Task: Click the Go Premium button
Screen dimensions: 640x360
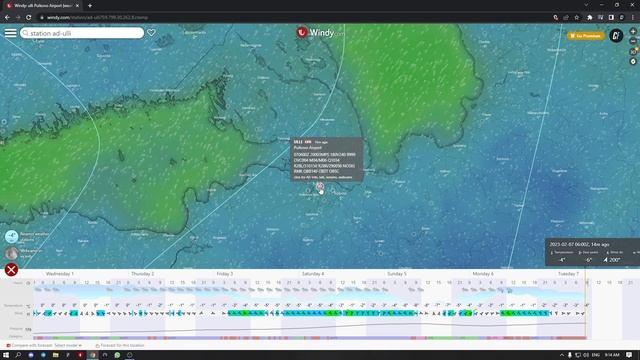Action: point(586,36)
